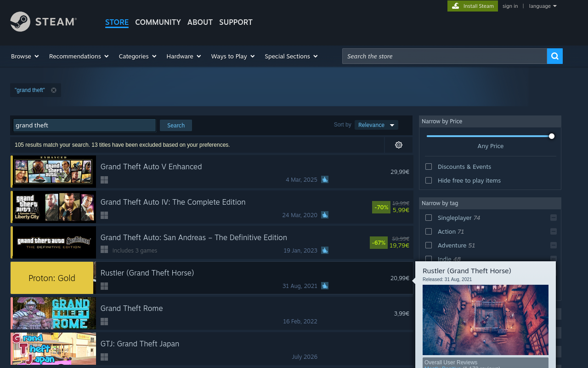
Task: Click the GTJ: Grand Theft Japan thumbnail
Action: point(54,349)
